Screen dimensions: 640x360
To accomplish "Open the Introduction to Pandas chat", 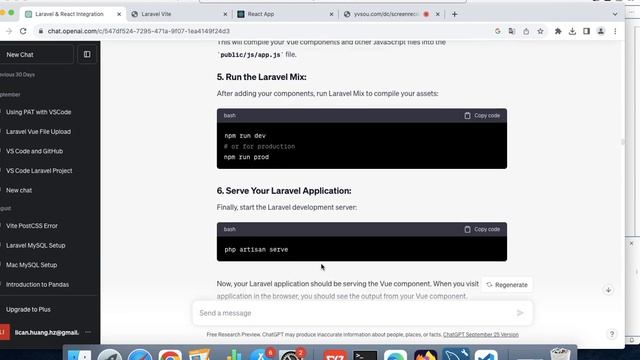I will [x=37, y=284].
